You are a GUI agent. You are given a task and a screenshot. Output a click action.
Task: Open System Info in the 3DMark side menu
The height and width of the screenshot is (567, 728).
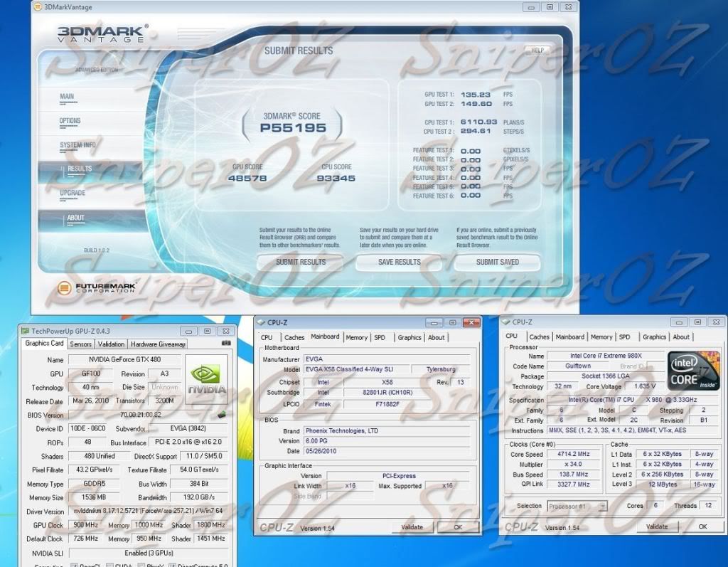click(x=77, y=145)
